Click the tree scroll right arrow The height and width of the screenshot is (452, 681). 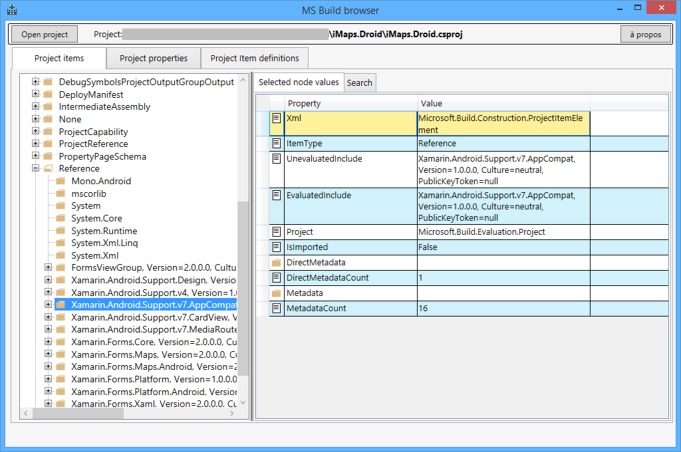click(232, 413)
